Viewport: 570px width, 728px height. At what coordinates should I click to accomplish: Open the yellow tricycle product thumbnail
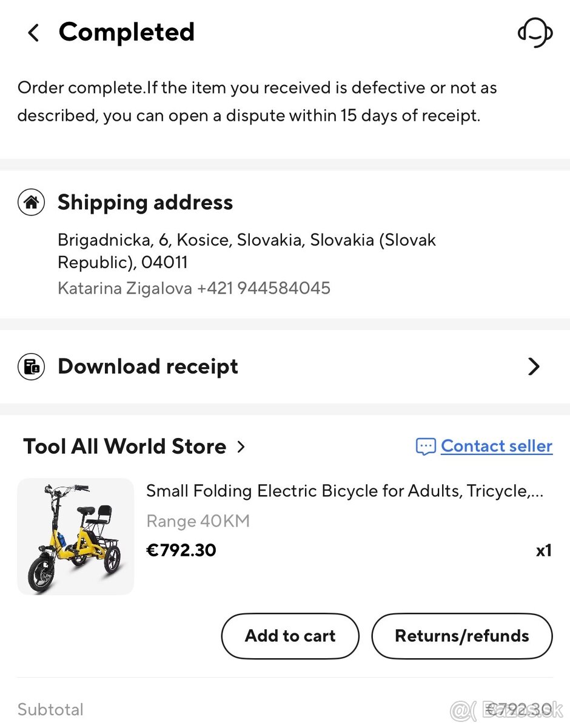click(75, 536)
